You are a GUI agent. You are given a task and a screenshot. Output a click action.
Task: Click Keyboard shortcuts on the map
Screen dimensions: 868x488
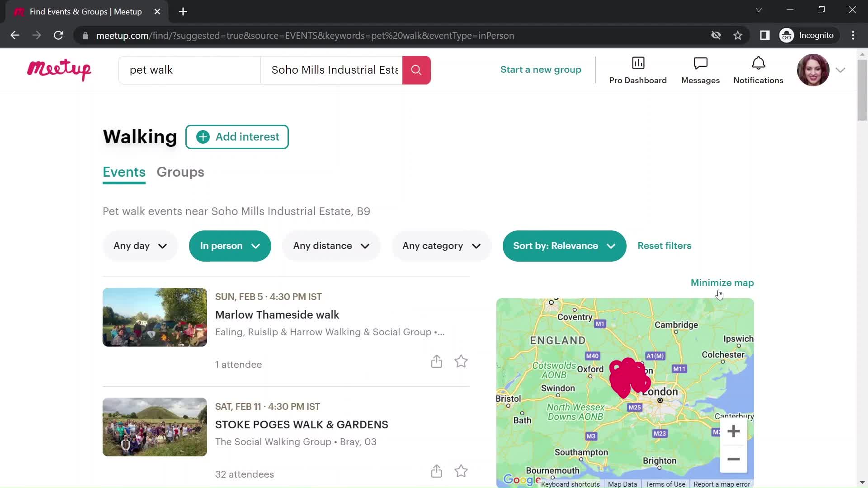571,484
